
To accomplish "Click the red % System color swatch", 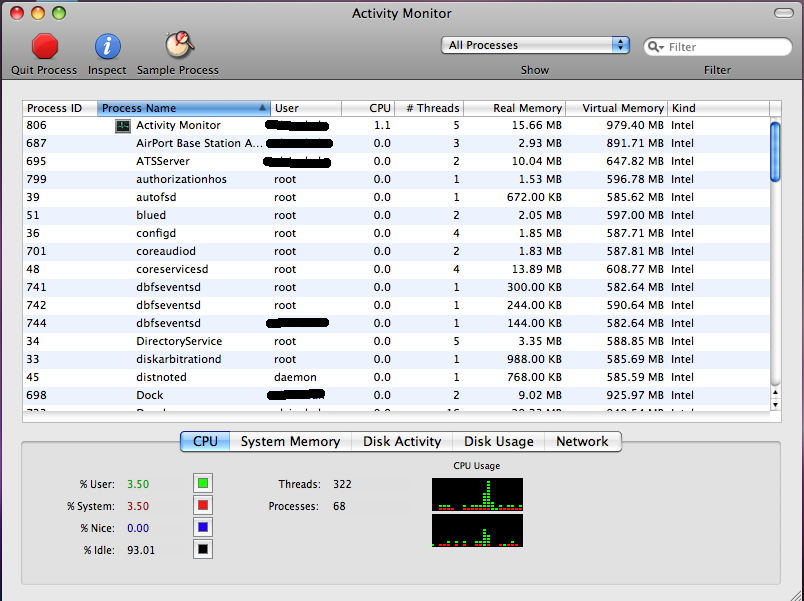I will point(203,505).
